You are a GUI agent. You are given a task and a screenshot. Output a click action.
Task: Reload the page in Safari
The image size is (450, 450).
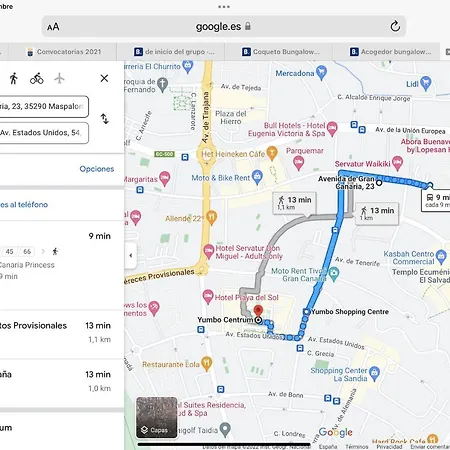pyautogui.click(x=395, y=26)
